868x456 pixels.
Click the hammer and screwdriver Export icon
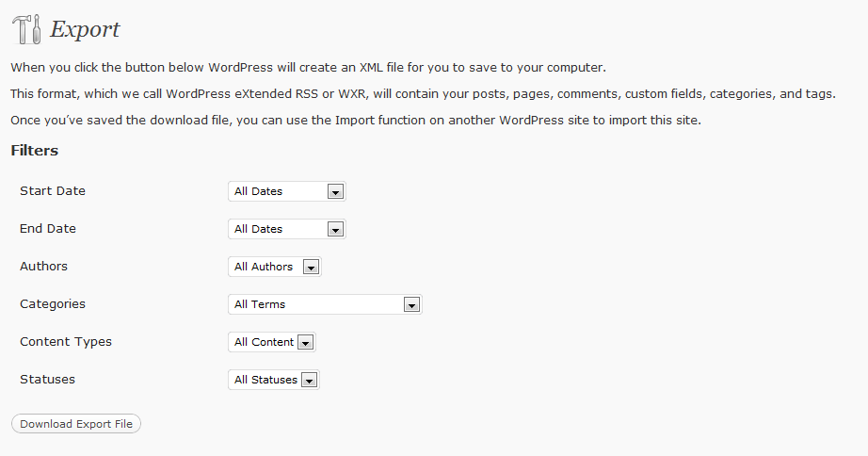[x=26, y=29]
